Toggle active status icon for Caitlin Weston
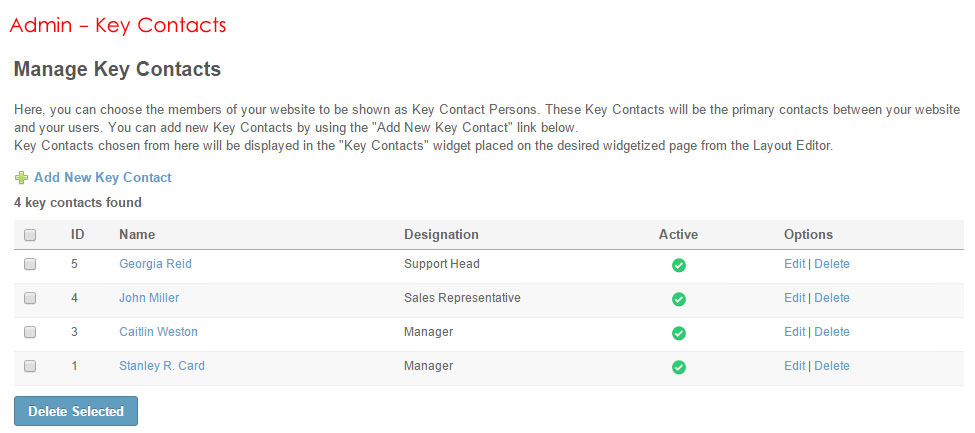This screenshot has width=975, height=433. click(678, 333)
